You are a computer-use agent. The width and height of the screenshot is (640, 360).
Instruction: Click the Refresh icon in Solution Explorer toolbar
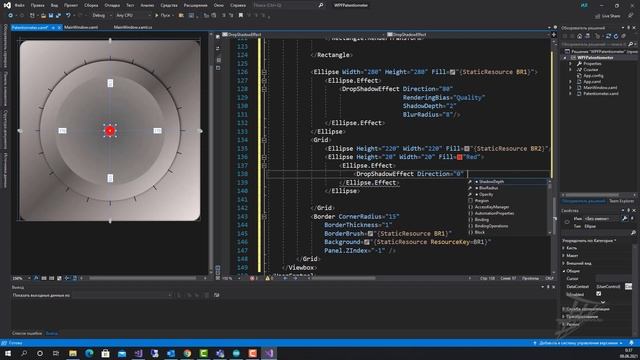[x=616, y=36]
